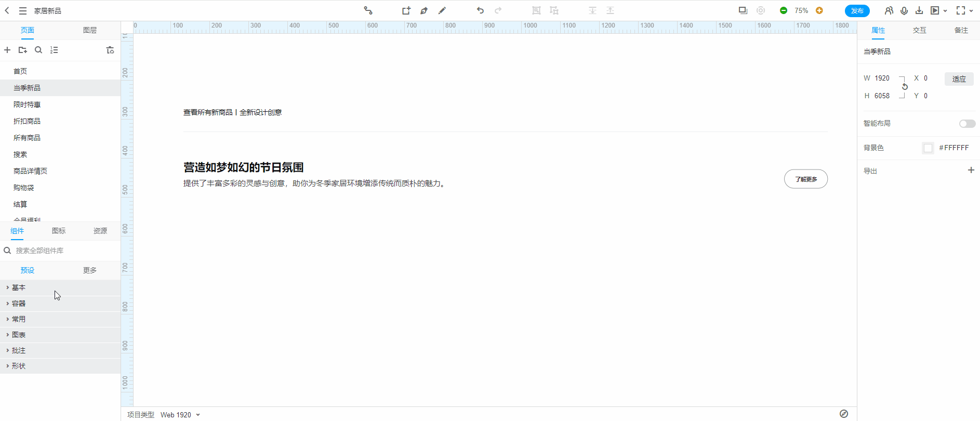Click the 搜索全部组件库 search field
980x421 pixels.
60,251
